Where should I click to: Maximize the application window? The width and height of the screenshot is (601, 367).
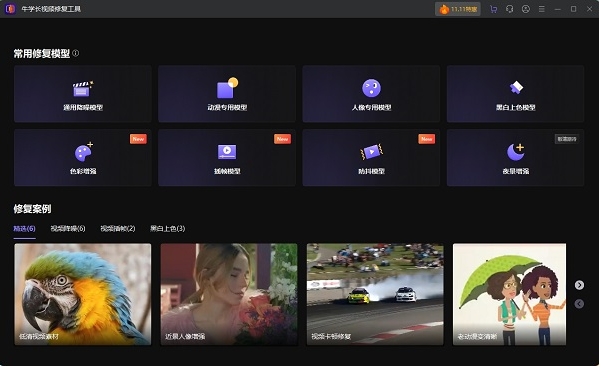tap(573, 9)
